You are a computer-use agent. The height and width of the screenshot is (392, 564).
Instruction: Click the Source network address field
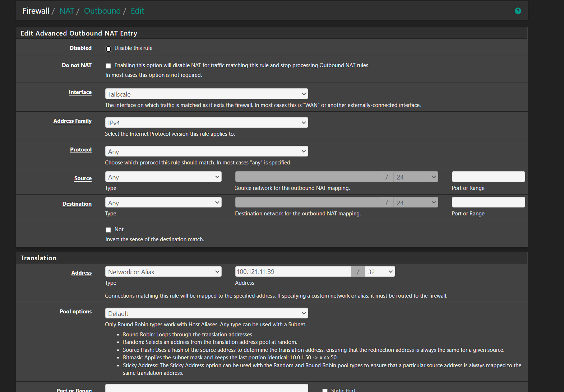pyautogui.click(x=308, y=177)
